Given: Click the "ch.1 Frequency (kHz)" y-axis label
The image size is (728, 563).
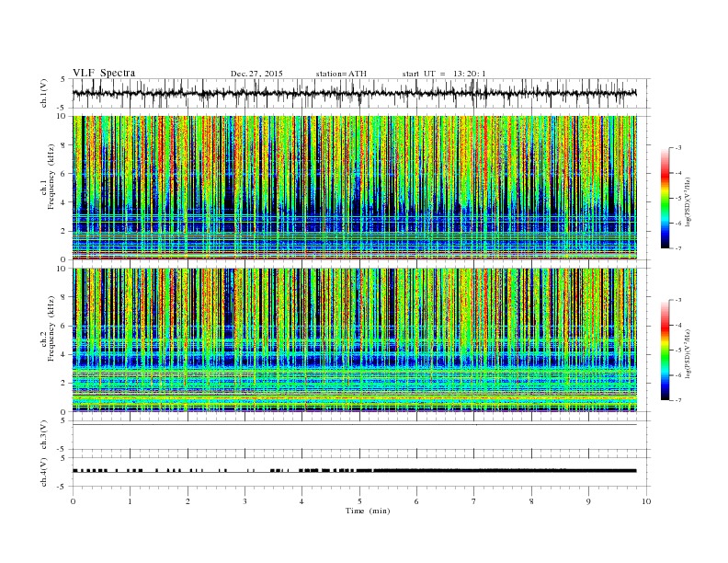Looking at the screenshot, I should click(48, 176).
